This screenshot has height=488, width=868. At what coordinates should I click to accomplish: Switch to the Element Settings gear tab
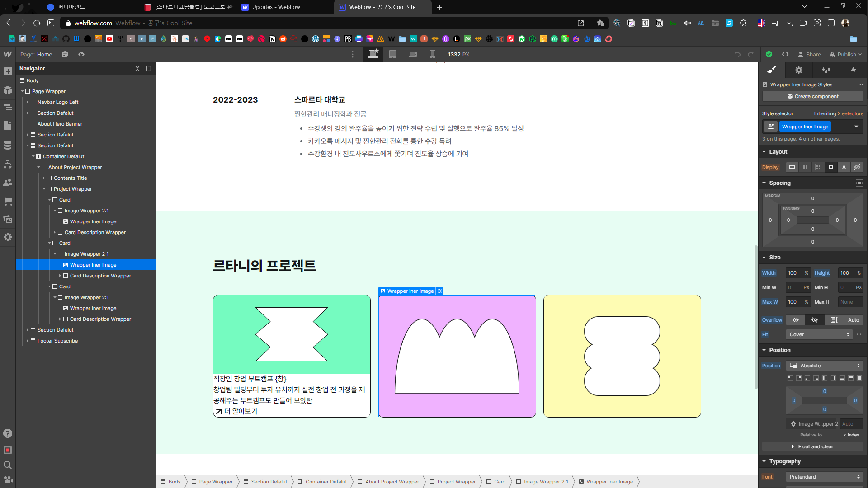tap(799, 70)
